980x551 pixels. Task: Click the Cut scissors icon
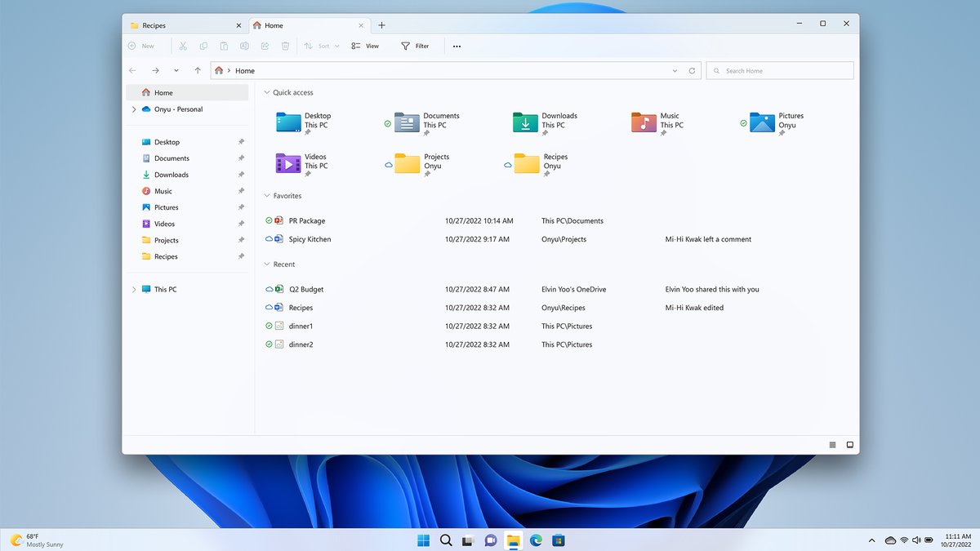pyautogui.click(x=183, y=47)
